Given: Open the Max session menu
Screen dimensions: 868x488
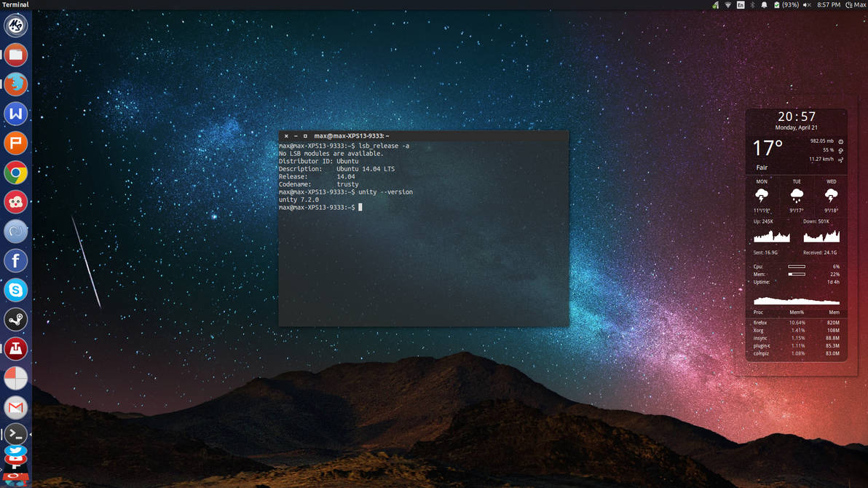Looking at the screenshot, I should (856, 5).
